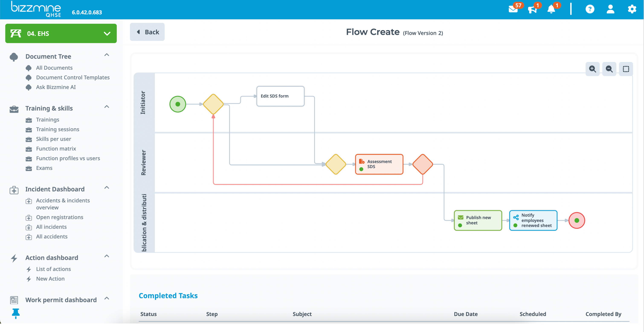
Task: Open the 04. EHS workspace dropdown
Action: click(107, 33)
